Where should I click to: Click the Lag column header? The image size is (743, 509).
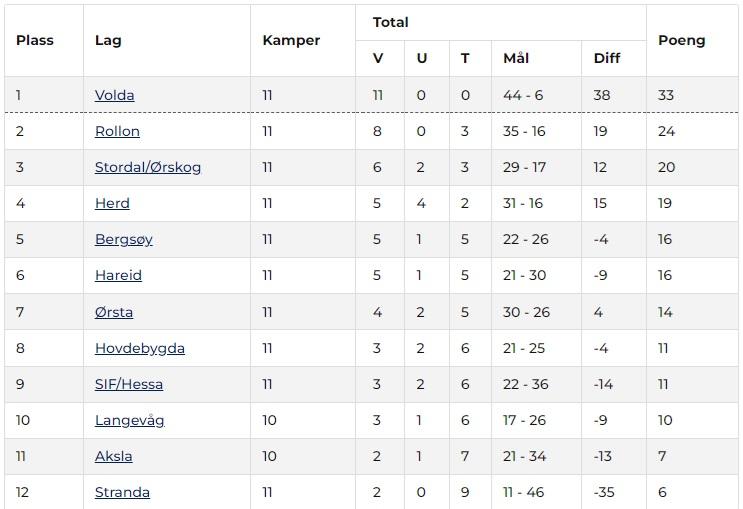[108, 40]
